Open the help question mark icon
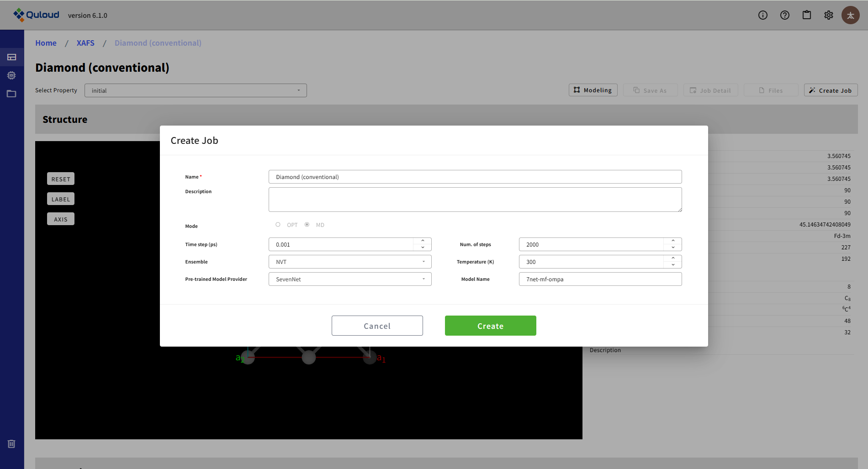 pos(784,15)
